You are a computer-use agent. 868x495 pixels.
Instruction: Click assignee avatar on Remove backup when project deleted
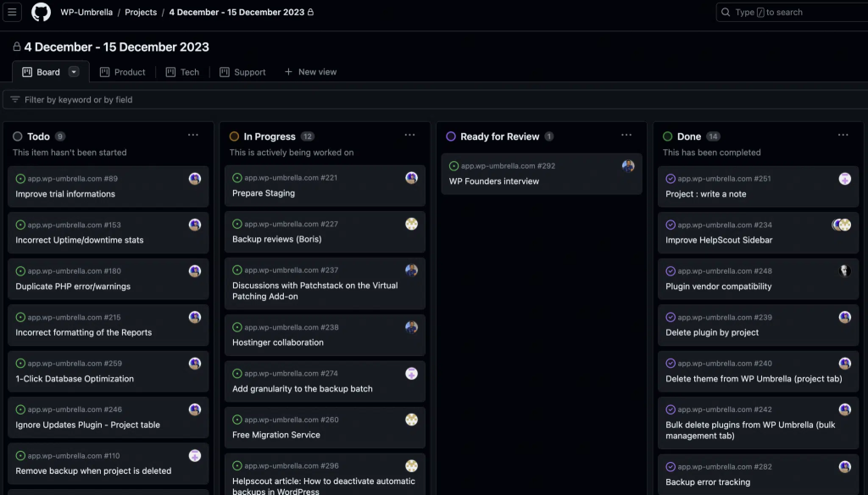195,456
